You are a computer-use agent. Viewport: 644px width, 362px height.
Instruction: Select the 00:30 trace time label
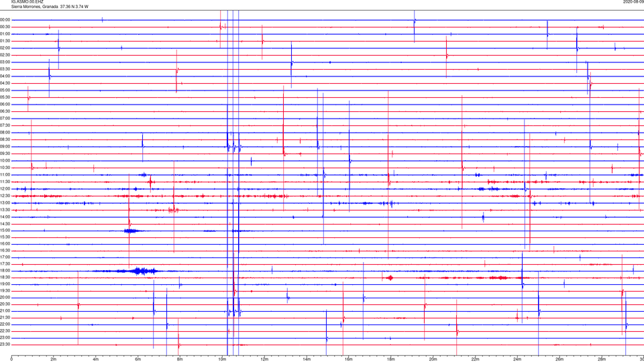tap(5, 27)
